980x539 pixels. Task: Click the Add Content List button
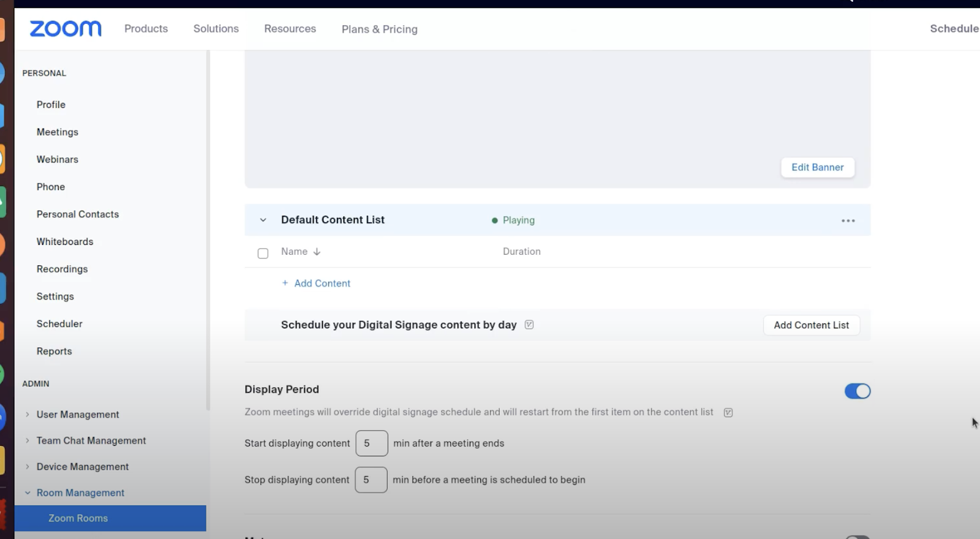tap(812, 325)
